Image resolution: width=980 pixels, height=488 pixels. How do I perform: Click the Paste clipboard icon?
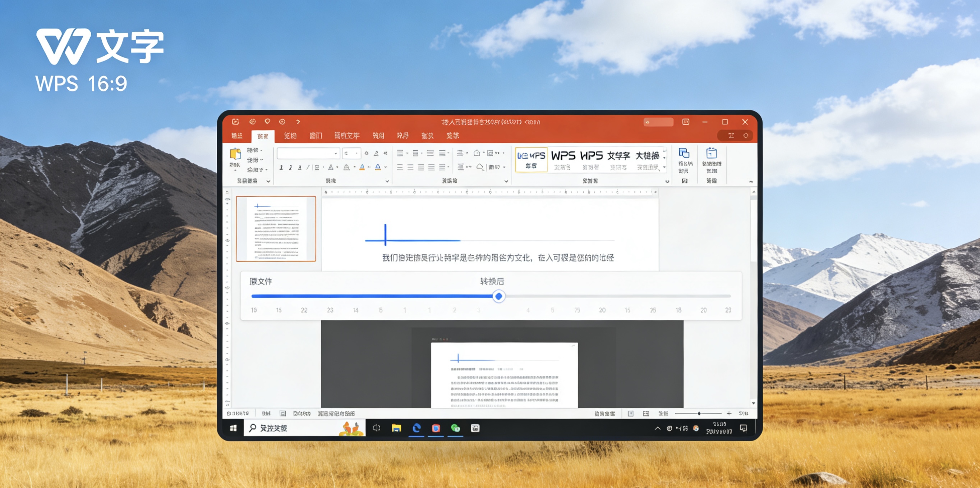tap(235, 154)
